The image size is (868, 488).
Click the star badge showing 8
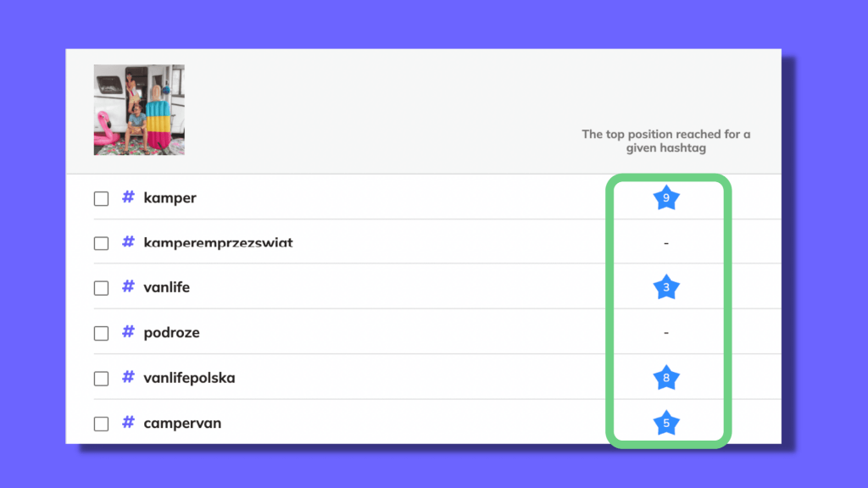pyautogui.click(x=666, y=378)
